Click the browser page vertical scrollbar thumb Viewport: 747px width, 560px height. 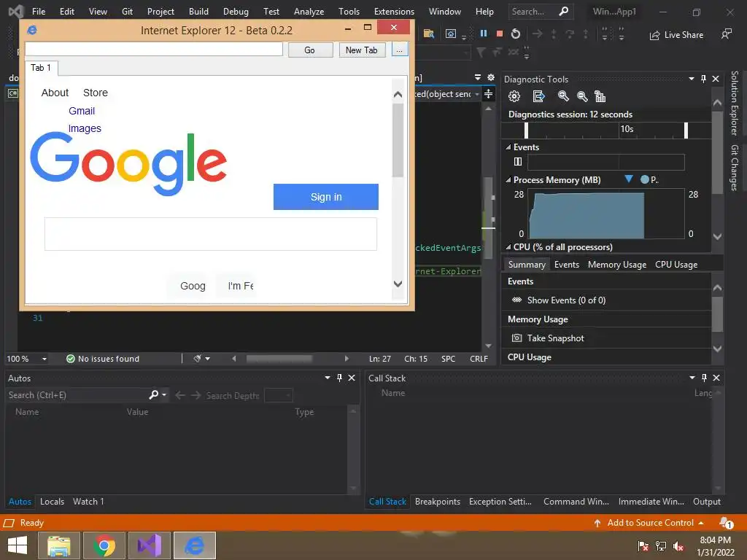398,141
